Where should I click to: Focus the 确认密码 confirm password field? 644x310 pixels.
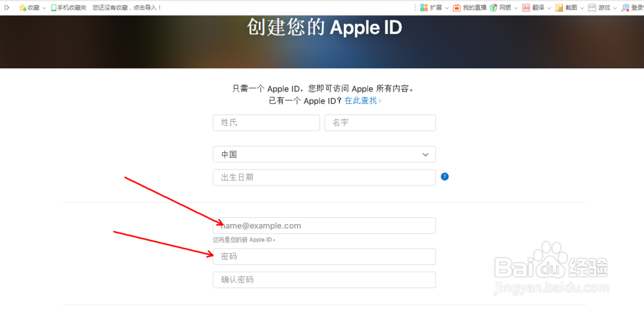324,280
